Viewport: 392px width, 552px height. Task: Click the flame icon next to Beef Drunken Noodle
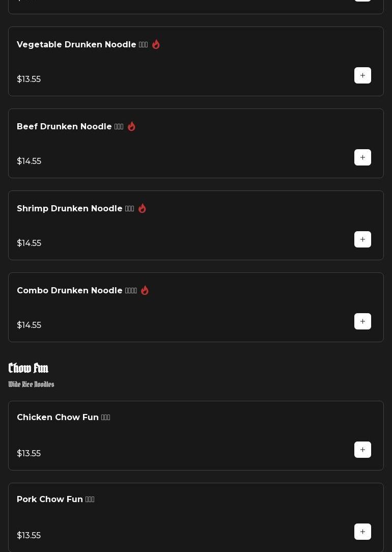tap(132, 126)
